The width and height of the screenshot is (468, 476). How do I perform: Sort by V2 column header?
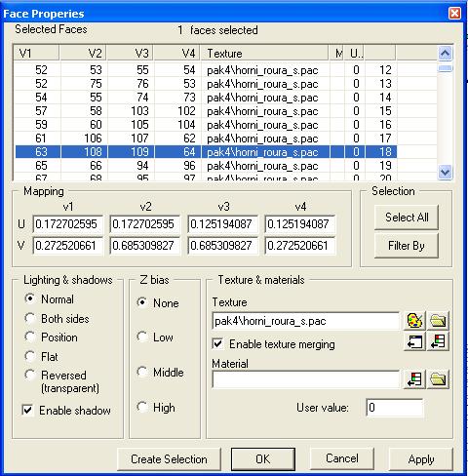tap(83, 53)
